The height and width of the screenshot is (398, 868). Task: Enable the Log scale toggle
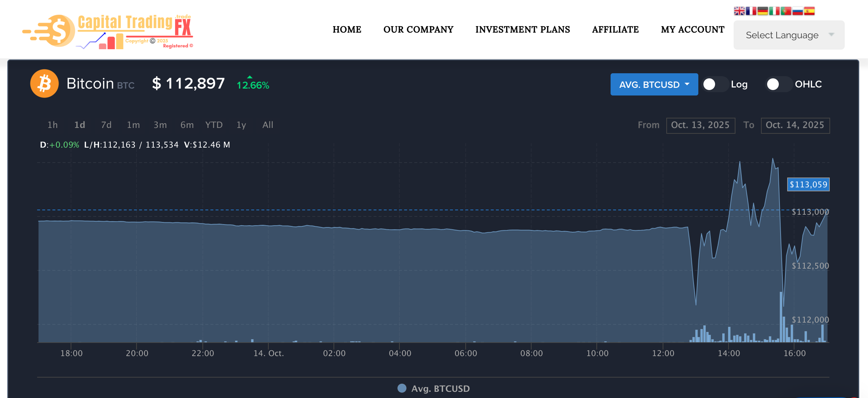(x=715, y=84)
